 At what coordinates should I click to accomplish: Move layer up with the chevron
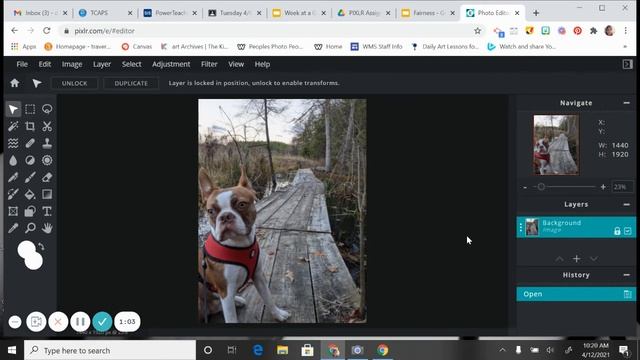[559, 259]
